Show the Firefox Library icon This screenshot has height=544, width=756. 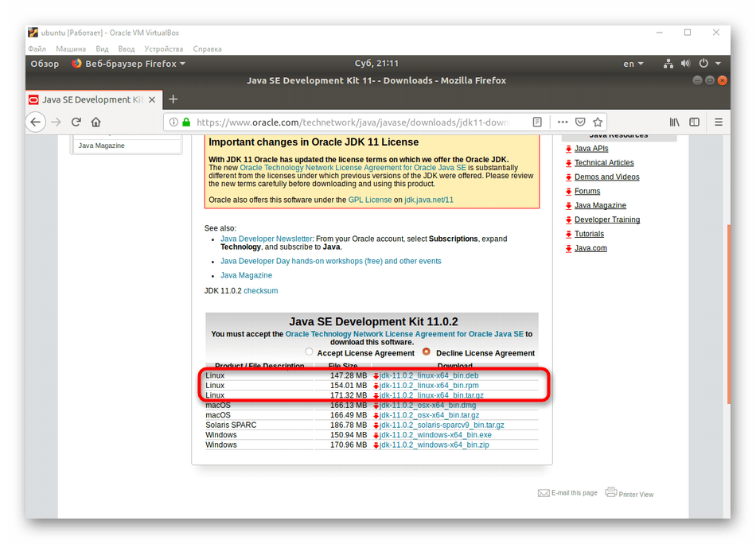pyautogui.click(x=674, y=122)
